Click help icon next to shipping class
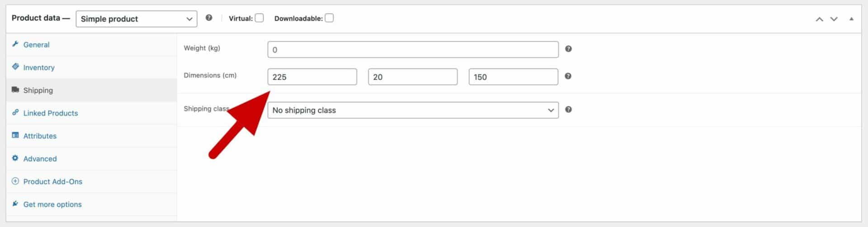 point(568,110)
